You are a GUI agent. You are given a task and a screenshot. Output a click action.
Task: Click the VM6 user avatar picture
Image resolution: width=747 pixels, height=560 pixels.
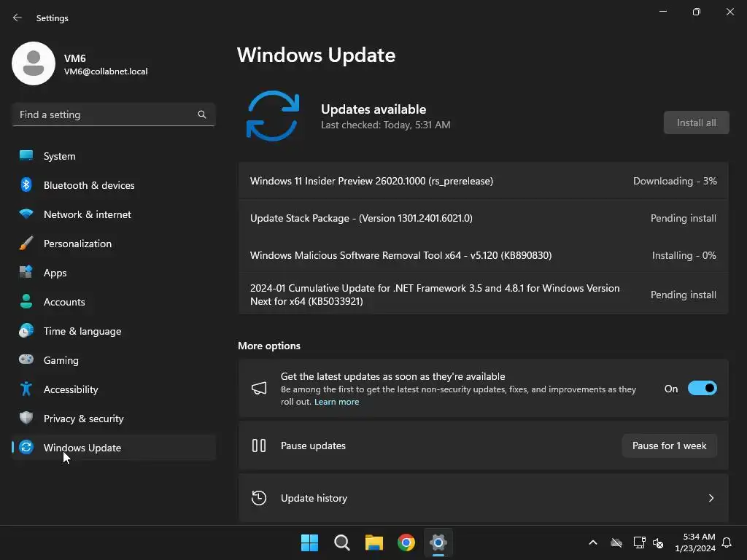[34, 63]
